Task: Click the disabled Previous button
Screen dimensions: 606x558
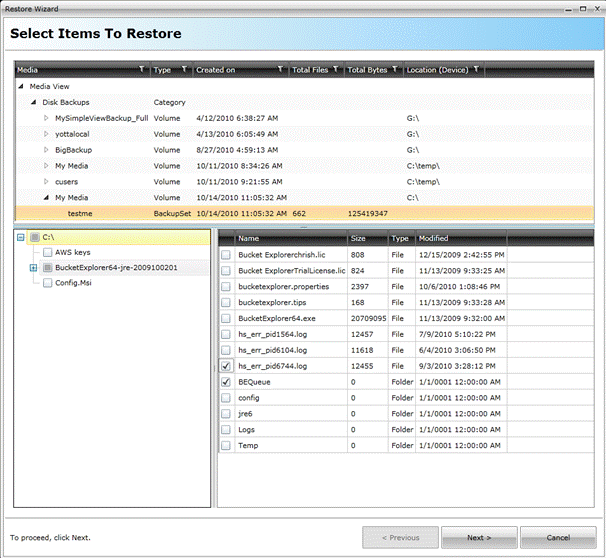Action: pyautogui.click(x=400, y=537)
